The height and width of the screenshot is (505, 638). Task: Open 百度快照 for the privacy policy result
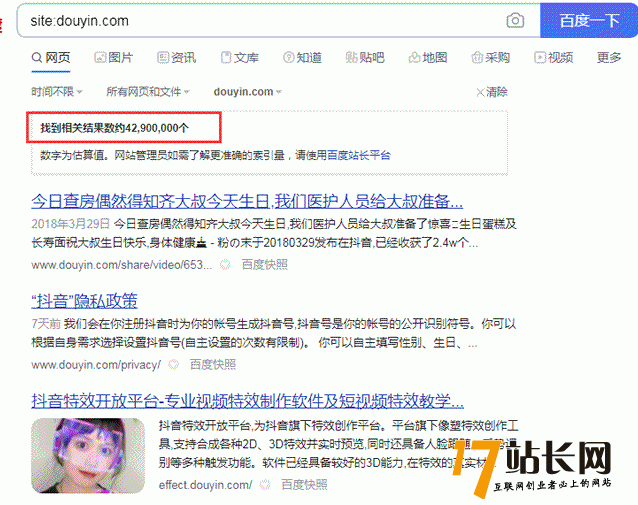(x=213, y=365)
